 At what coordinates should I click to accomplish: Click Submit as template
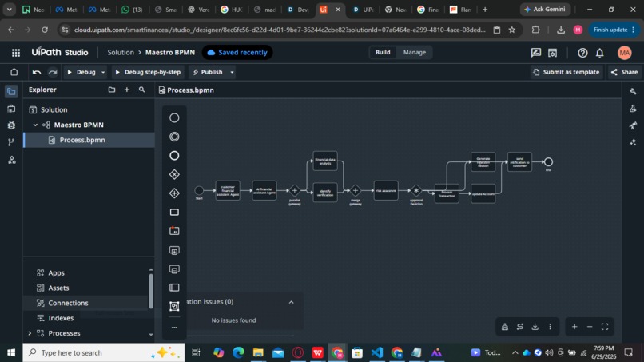pyautogui.click(x=566, y=72)
